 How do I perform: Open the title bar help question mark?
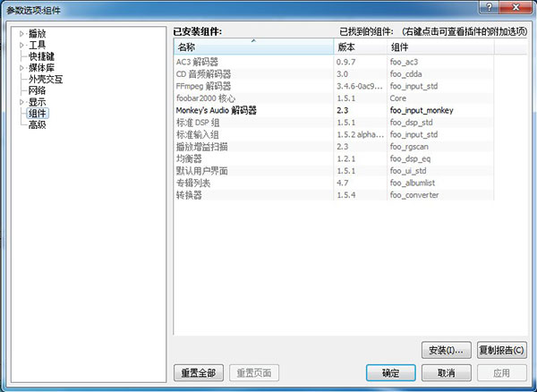[489, 7]
